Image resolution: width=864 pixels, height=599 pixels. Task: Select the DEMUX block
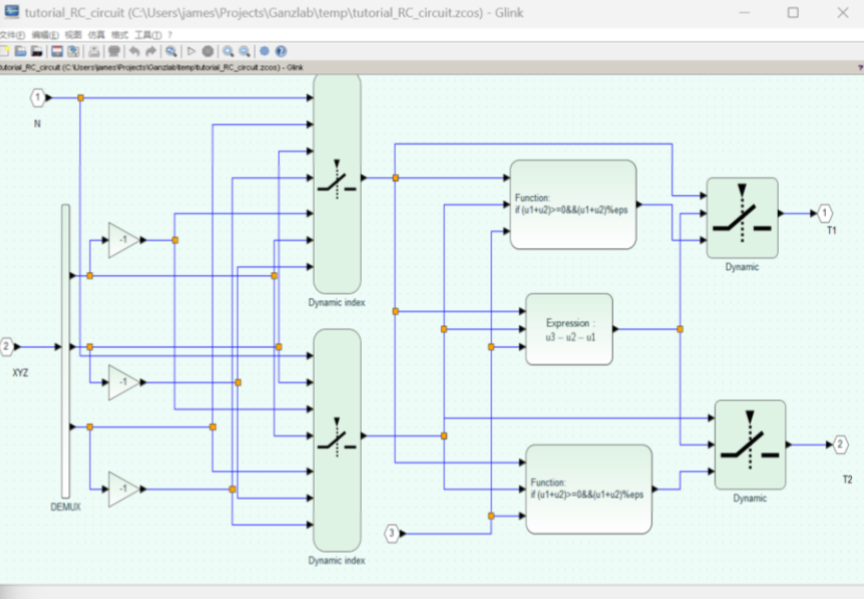[x=66, y=350]
